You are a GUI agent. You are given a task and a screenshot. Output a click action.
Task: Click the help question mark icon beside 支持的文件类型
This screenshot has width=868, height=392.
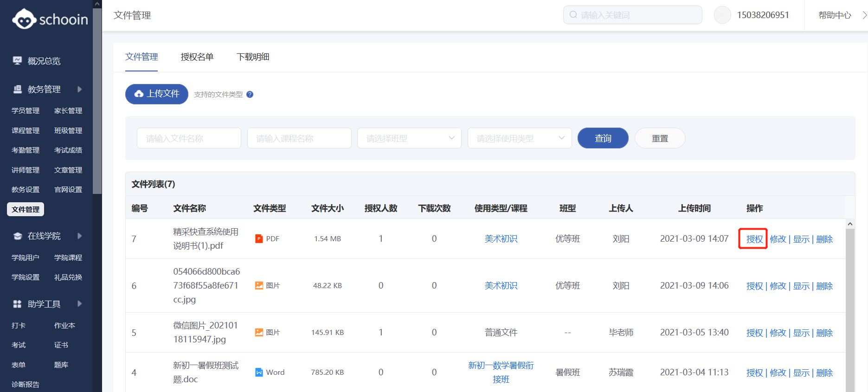250,94
